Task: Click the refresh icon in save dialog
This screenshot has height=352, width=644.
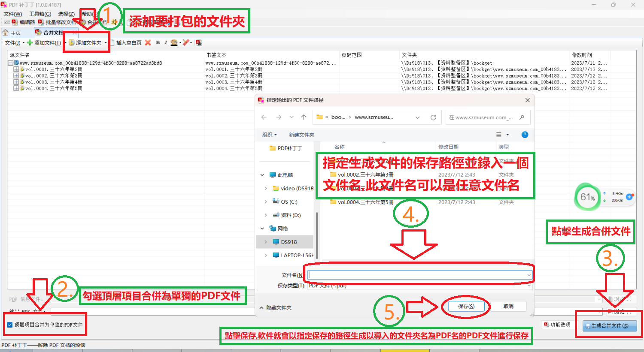Action: tap(433, 117)
